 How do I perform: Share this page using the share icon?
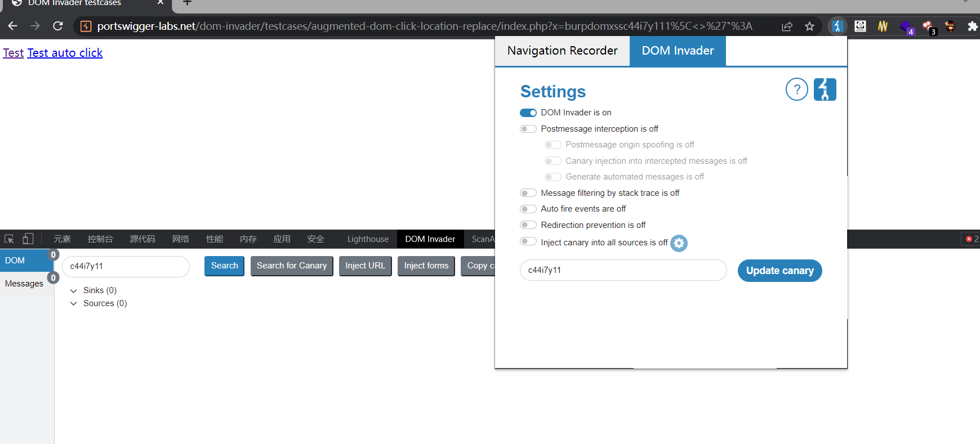pos(787,26)
